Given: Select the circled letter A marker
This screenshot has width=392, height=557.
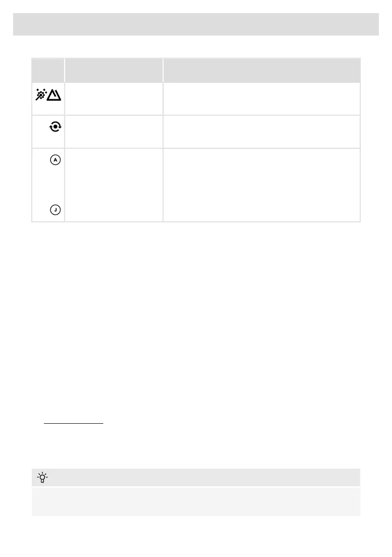Looking at the screenshot, I should [x=55, y=160].
